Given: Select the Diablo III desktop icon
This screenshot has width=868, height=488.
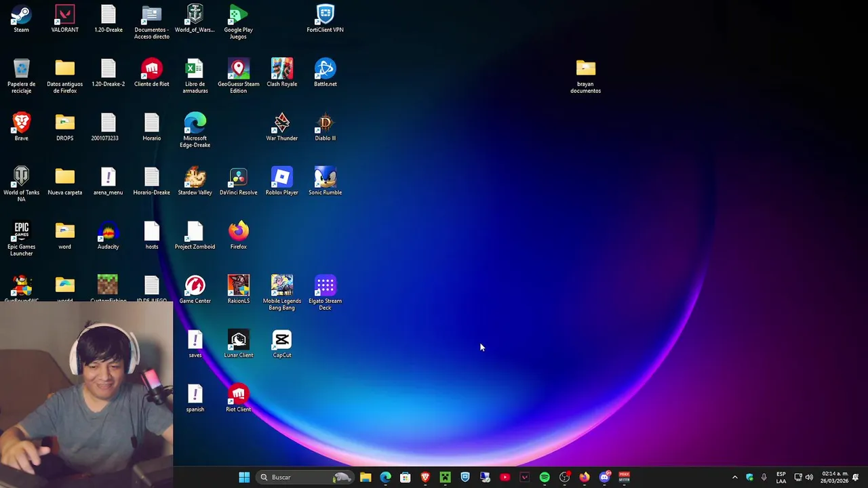Looking at the screenshot, I should click(x=325, y=127).
